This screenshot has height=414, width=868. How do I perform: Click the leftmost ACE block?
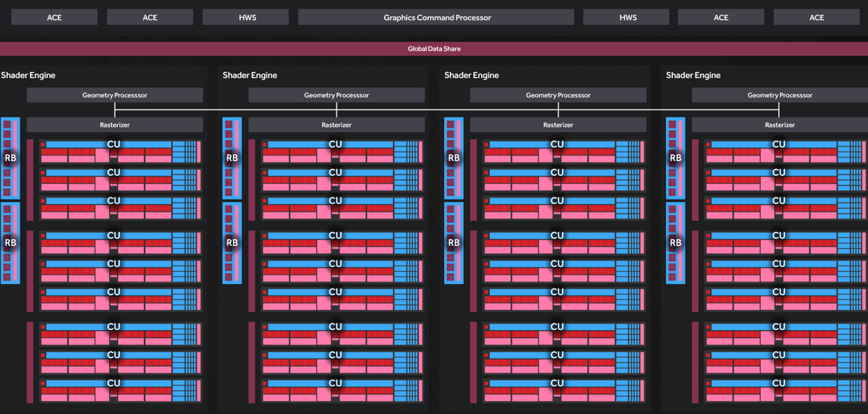click(54, 17)
